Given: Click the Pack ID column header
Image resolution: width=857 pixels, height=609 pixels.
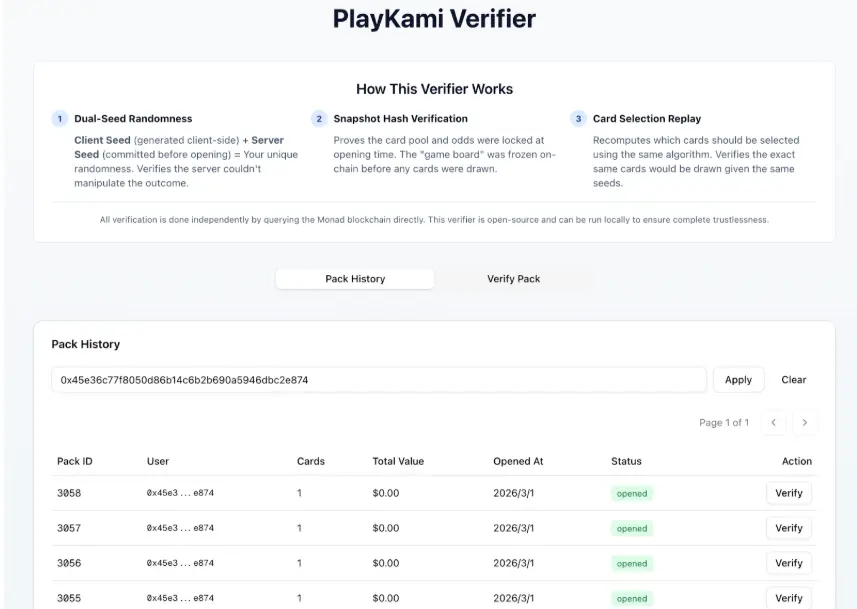Looking at the screenshot, I should (75, 461).
